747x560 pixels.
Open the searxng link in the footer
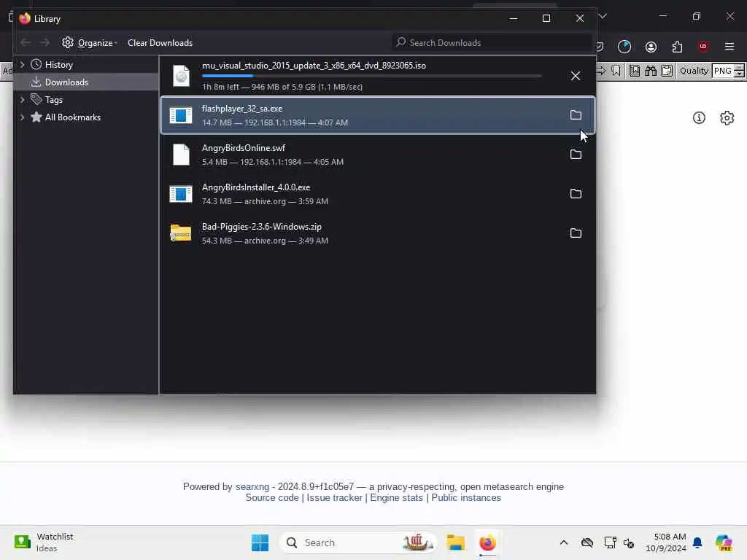252,486
